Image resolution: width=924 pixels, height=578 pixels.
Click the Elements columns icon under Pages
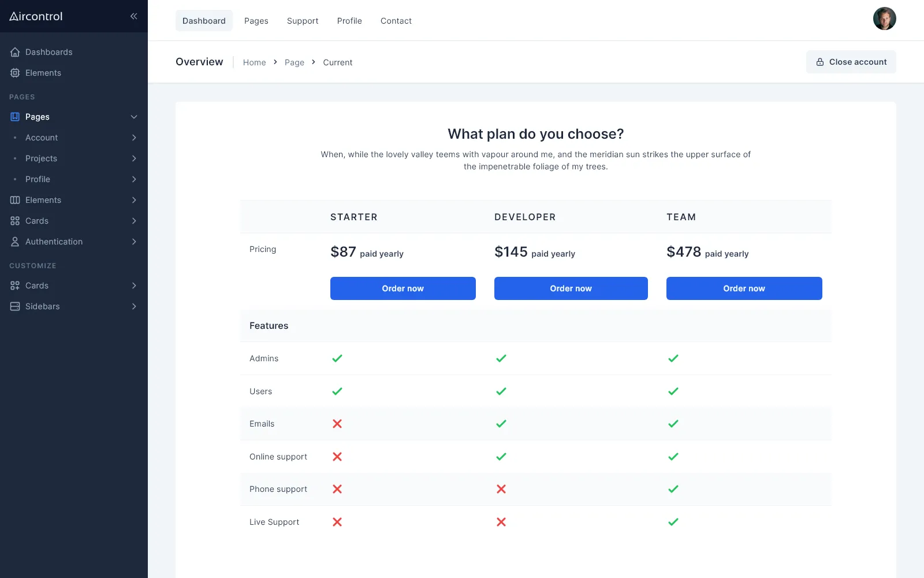15,200
